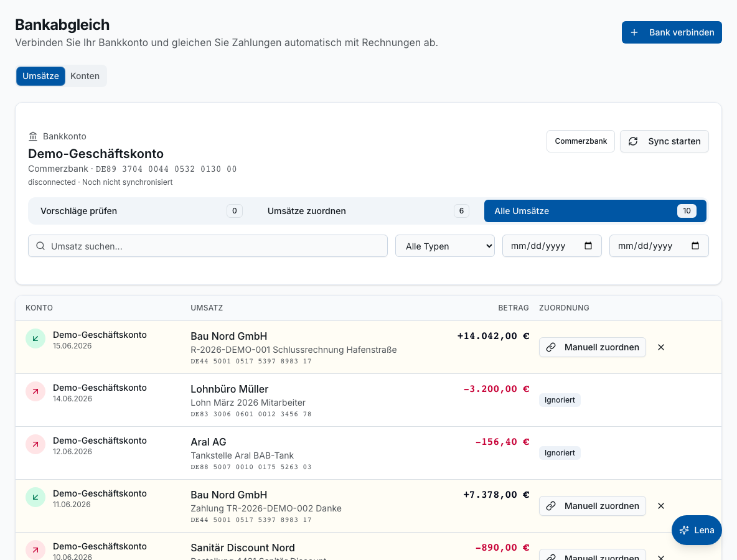The height and width of the screenshot is (560, 737).
Task: Click the sync arrows icon
Action: coord(633,141)
